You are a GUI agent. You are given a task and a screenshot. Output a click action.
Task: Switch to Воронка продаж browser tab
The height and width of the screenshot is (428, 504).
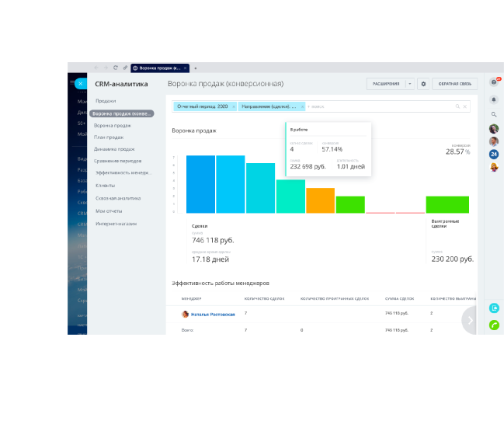(160, 68)
